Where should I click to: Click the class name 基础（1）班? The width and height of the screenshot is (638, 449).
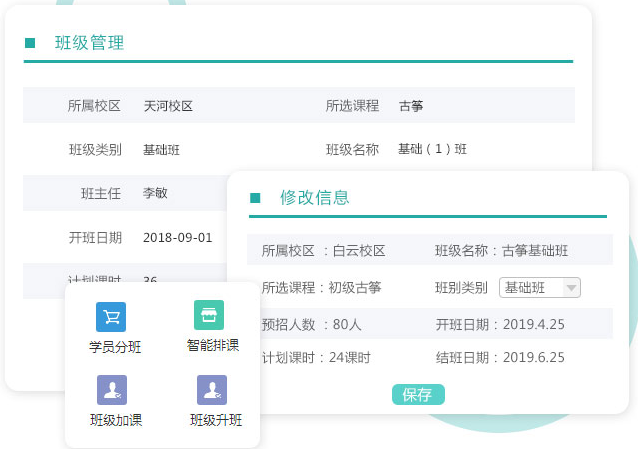coord(432,149)
